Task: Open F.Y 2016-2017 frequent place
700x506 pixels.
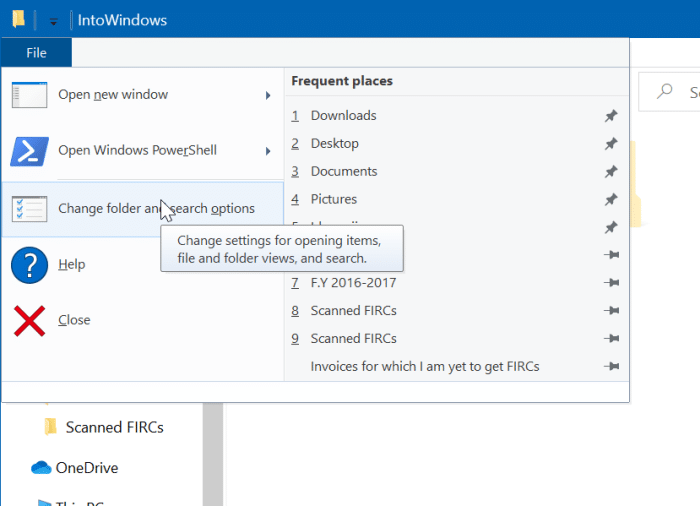Action: click(442, 283)
